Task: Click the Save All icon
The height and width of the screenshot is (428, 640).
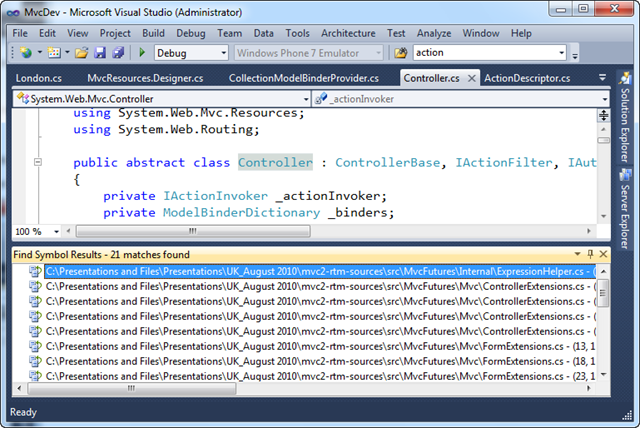Action: 118,53
